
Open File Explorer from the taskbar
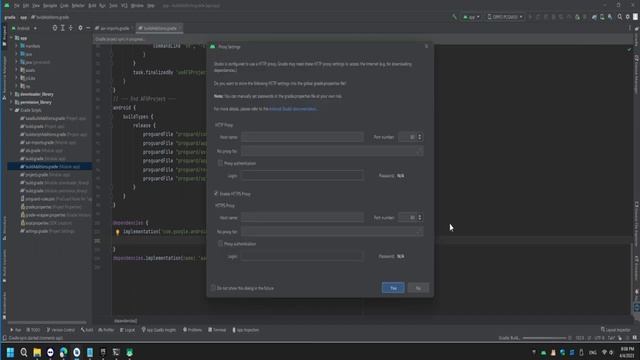37,352
